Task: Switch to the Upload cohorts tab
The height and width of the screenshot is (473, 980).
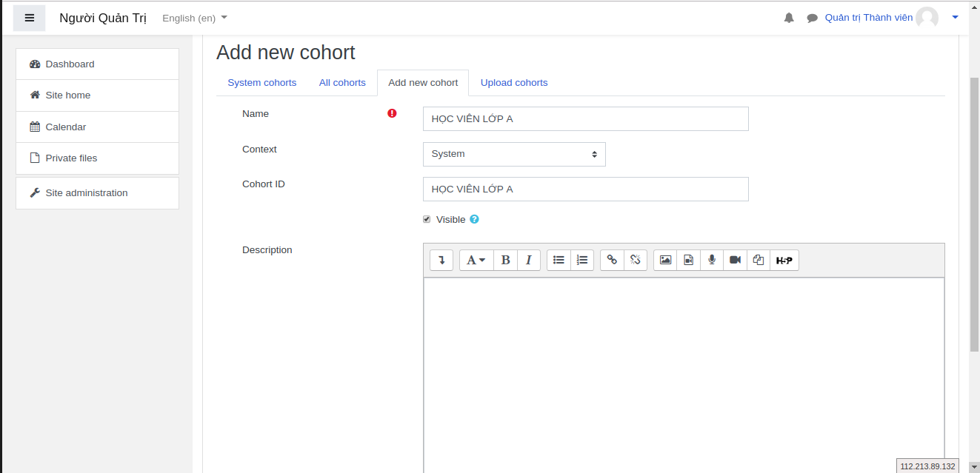Action: [x=514, y=82]
